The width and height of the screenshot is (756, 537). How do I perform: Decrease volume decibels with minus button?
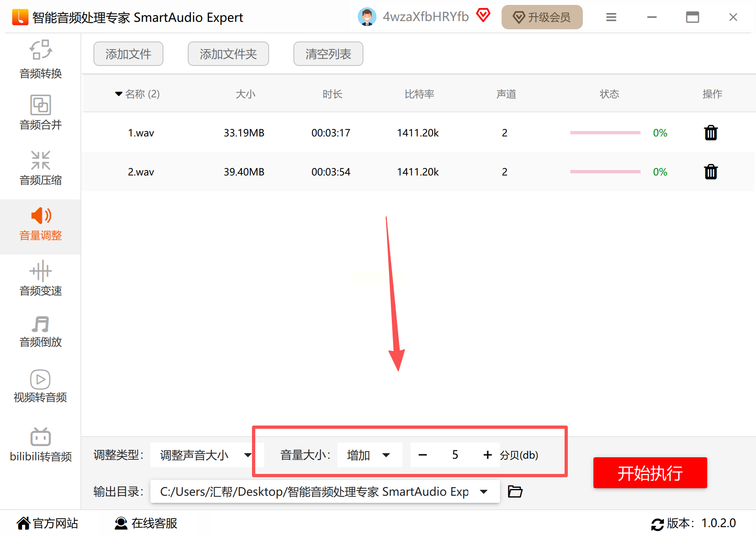[x=423, y=455]
